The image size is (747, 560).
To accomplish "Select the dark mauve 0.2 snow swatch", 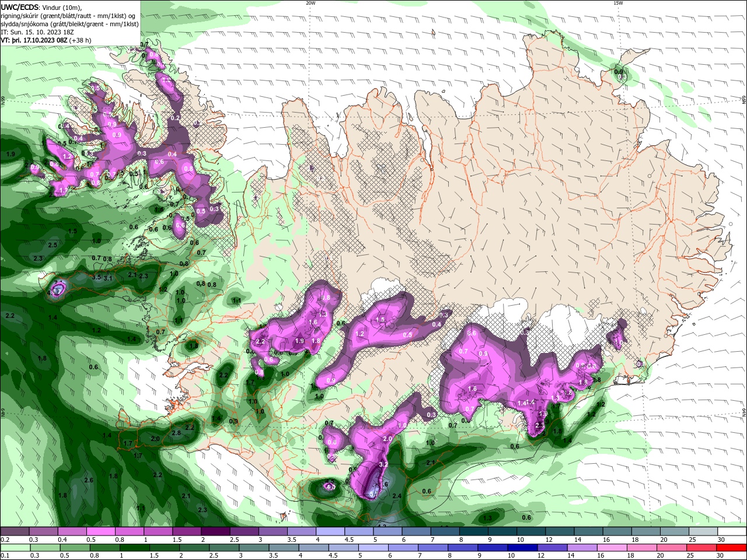I will (x=15, y=531).
